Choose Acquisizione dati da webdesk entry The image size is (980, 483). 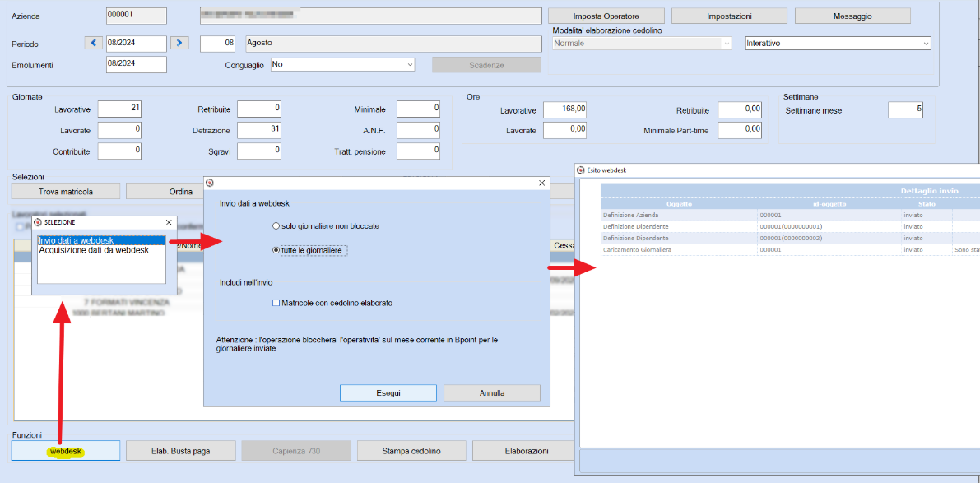point(100,250)
